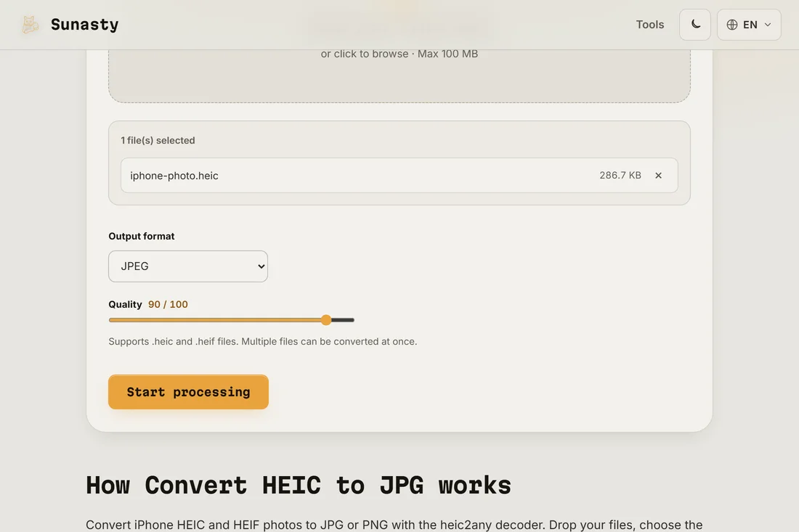Viewport: 799px width, 532px height.
Task: Click the 286.7 KB file size
Action: [620, 175]
